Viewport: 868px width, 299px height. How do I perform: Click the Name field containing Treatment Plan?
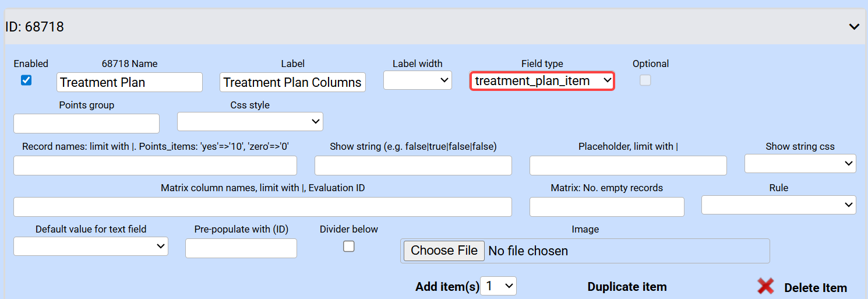click(x=129, y=82)
